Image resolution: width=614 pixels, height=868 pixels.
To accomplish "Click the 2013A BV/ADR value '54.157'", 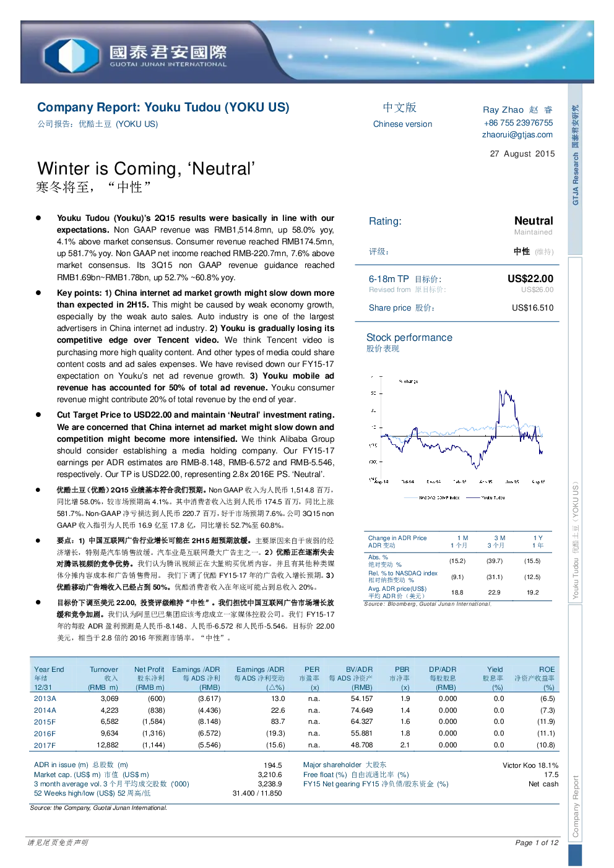I will click(361, 698).
